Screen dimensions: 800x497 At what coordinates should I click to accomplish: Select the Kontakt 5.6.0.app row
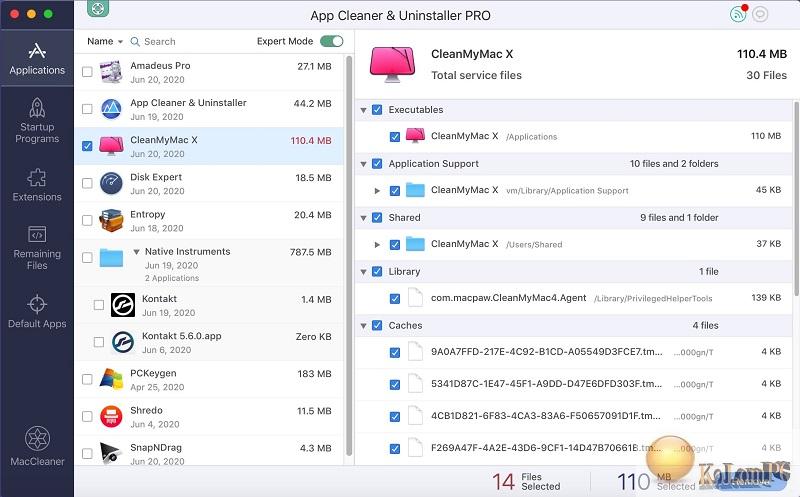pyautogui.click(x=209, y=342)
